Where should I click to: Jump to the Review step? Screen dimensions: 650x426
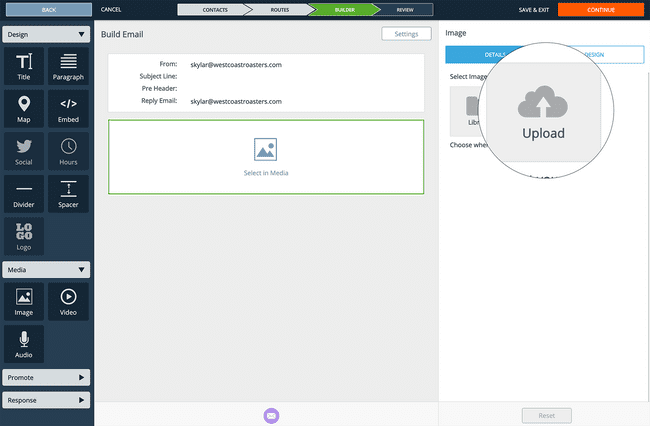click(405, 10)
